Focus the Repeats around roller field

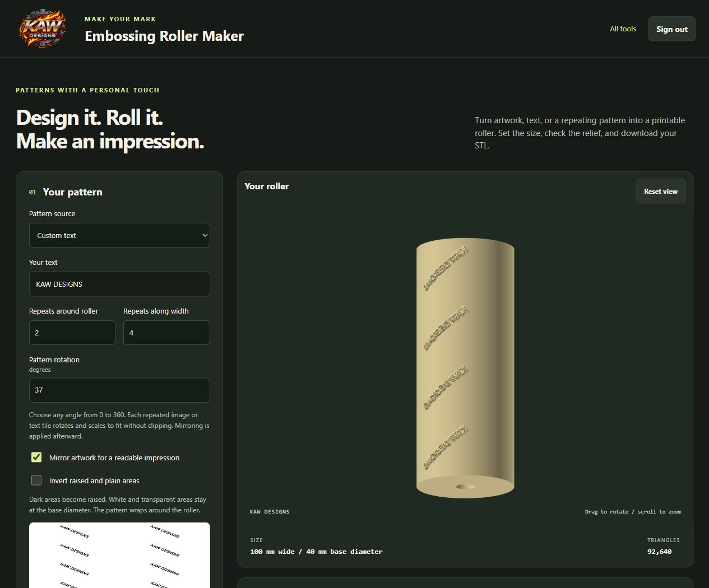coord(72,333)
